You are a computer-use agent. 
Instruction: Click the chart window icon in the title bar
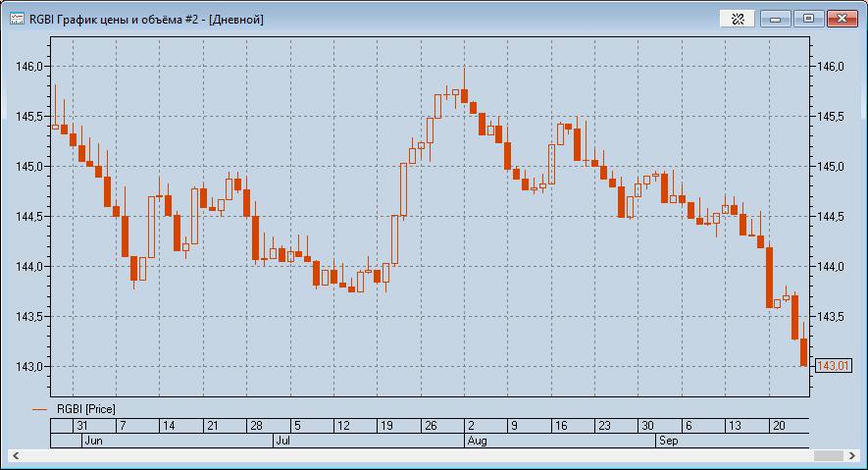click(17, 20)
